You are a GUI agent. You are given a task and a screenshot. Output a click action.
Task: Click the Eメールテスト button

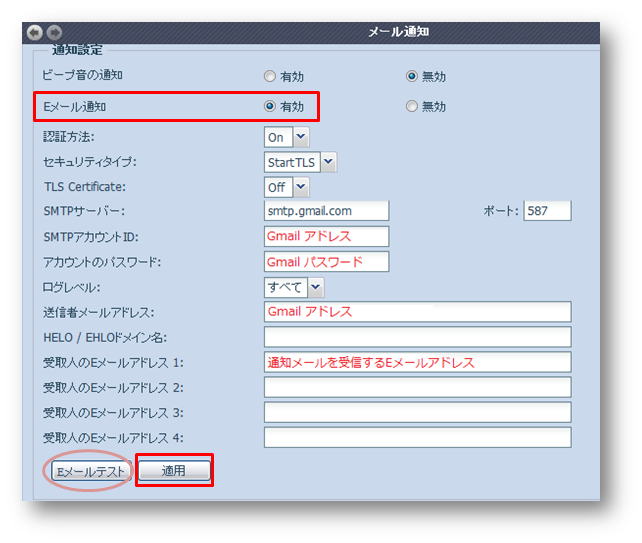coord(90,471)
